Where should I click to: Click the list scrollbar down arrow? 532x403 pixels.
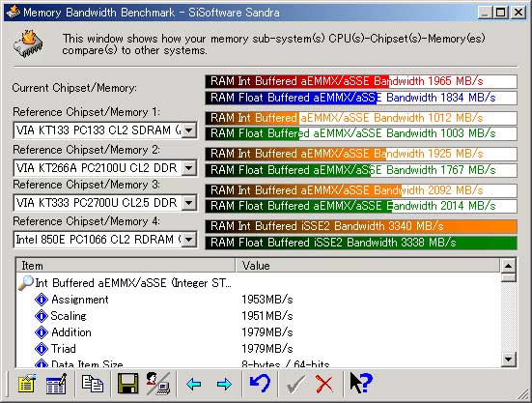(x=508, y=360)
